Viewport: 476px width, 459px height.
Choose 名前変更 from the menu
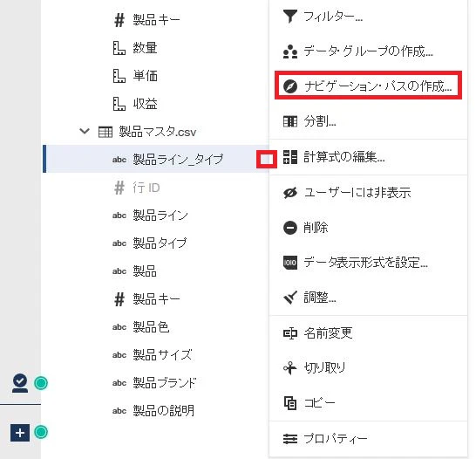tap(368, 333)
